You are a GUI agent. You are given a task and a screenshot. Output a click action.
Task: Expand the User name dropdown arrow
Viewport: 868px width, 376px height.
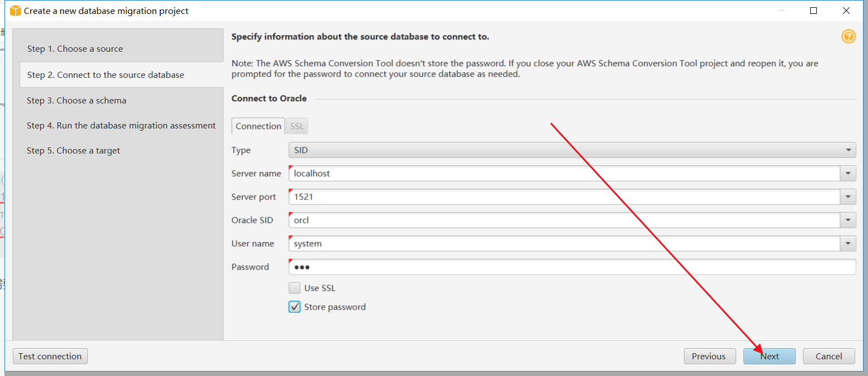pos(848,244)
